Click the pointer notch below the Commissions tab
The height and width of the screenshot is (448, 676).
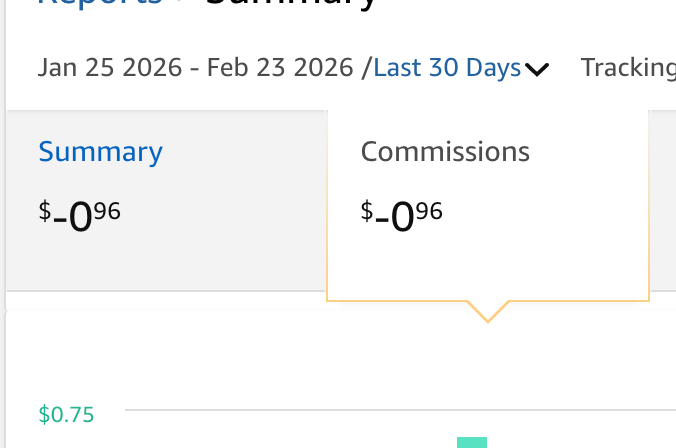click(487, 311)
